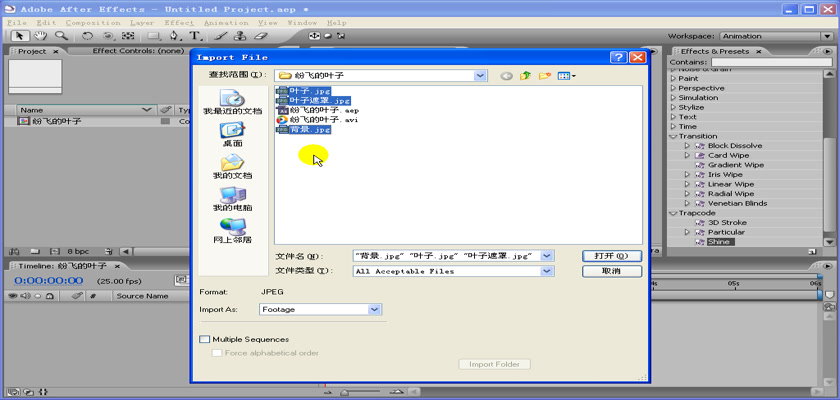The width and height of the screenshot is (840, 400).
Task: Open the Layer menu
Action: pyautogui.click(x=142, y=23)
